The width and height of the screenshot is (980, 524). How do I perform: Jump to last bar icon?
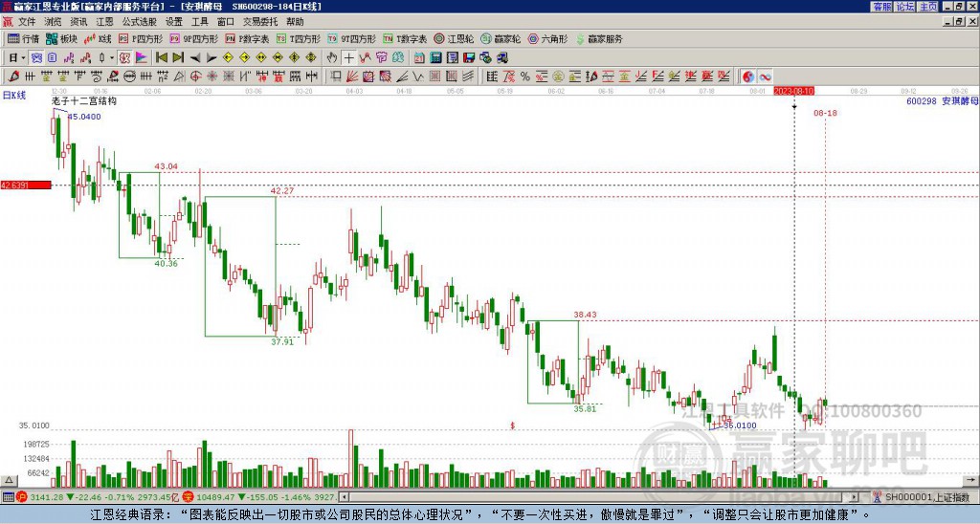[178, 58]
